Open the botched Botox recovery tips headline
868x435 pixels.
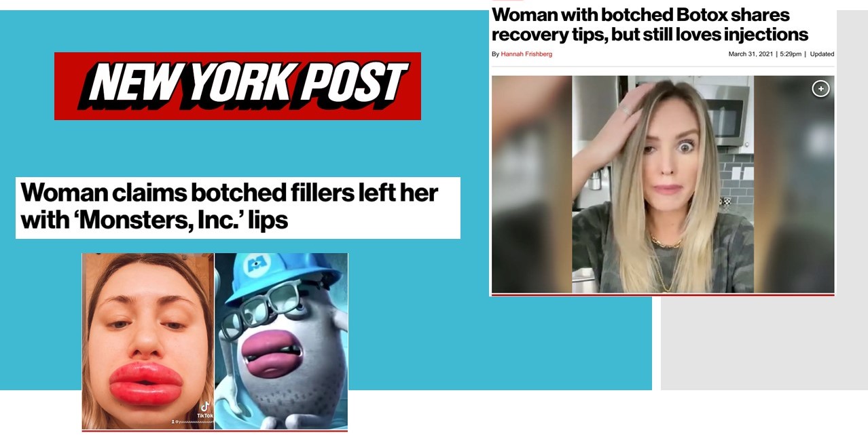click(650, 24)
